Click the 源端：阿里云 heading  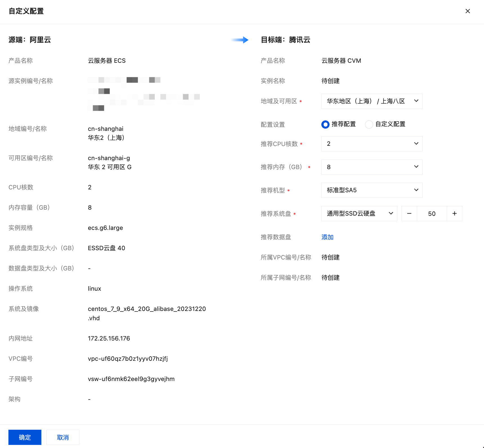[x=30, y=40]
